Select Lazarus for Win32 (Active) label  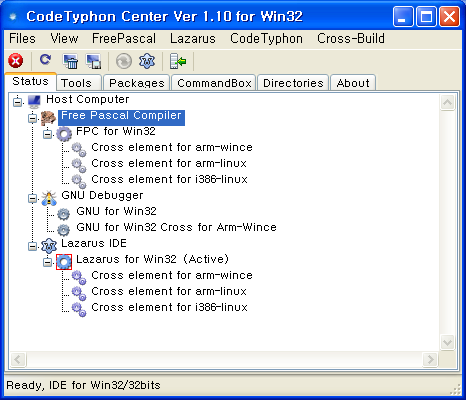click(x=153, y=259)
